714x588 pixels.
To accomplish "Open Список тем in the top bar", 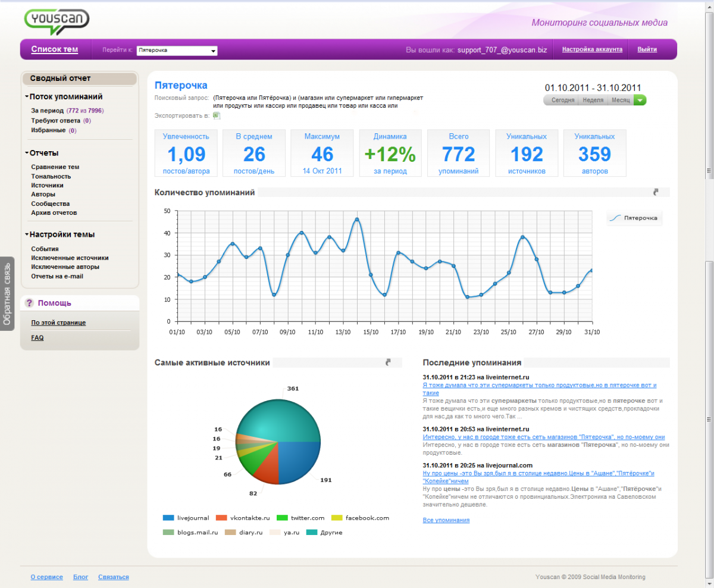I will 54,49.
